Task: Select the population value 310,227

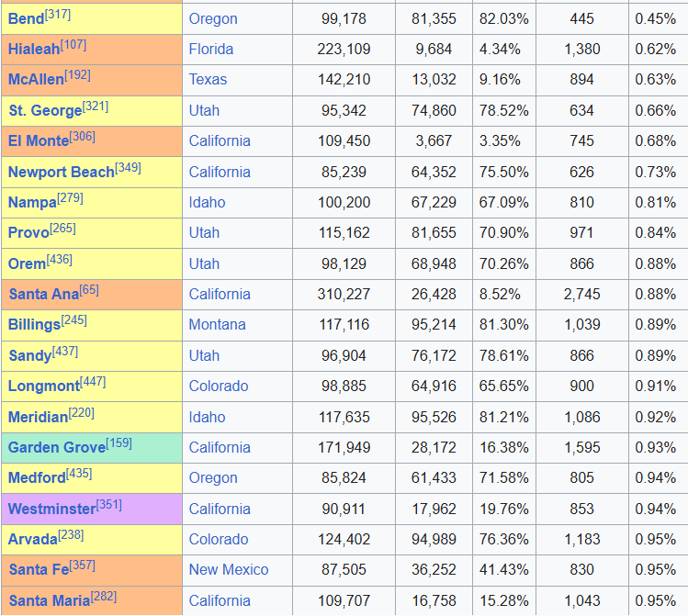Action: [x=344, y=294]
